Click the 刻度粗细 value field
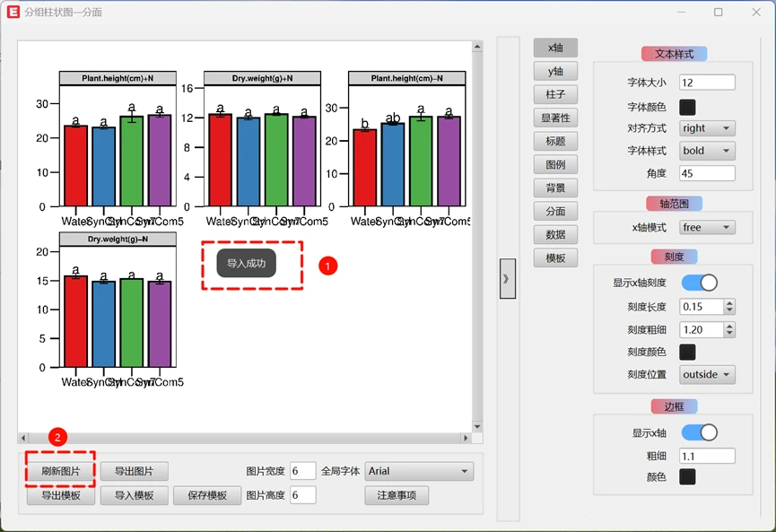Image resolution: width=776 pixels, height=532 pixels. pyautogui.click(x=702, y=329)
